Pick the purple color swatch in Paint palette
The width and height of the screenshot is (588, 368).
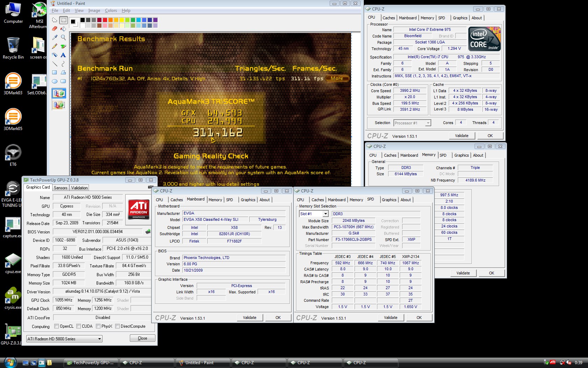155,20
